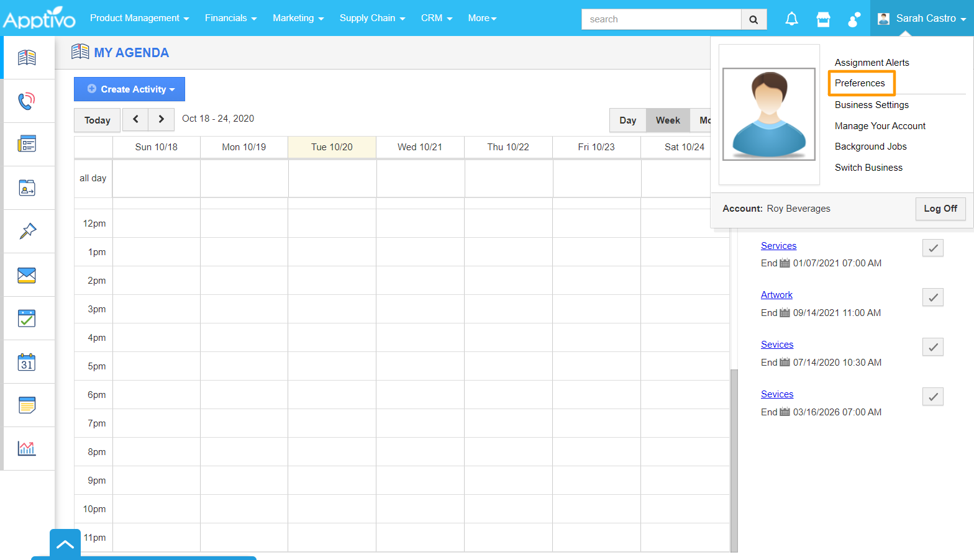Click inside the search input field
This screenshot has width=974, height=560.
661,19
